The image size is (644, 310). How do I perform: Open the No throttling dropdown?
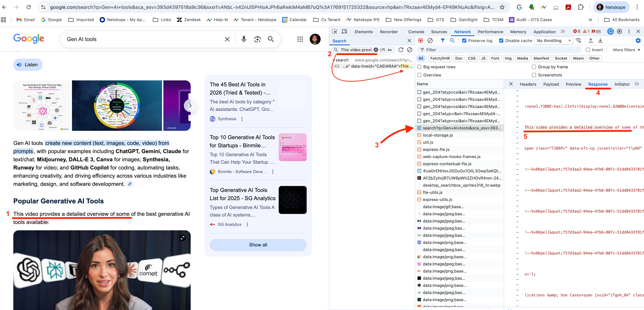click(553, 41)
